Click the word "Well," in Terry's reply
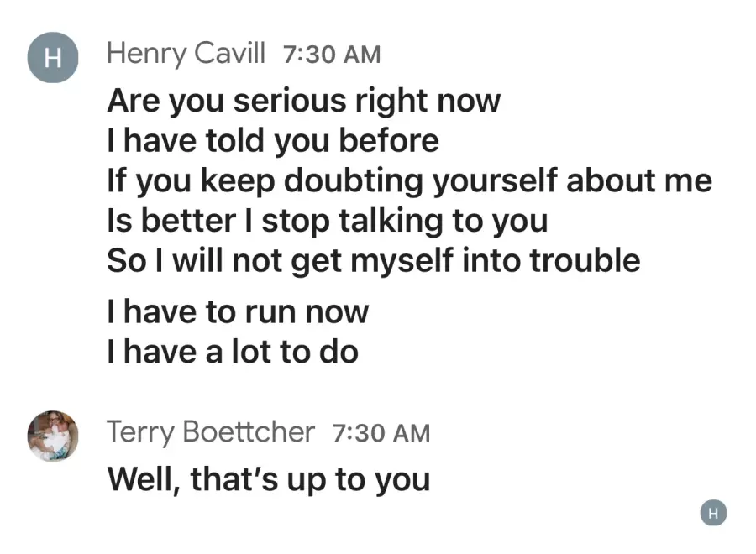This screenshot has width=756, height=554. [144, 480]
